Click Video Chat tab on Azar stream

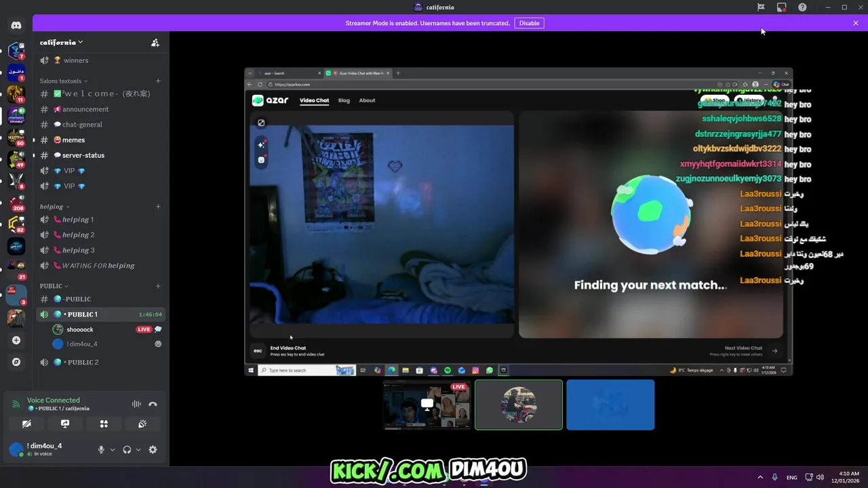[x=314, y=100]
